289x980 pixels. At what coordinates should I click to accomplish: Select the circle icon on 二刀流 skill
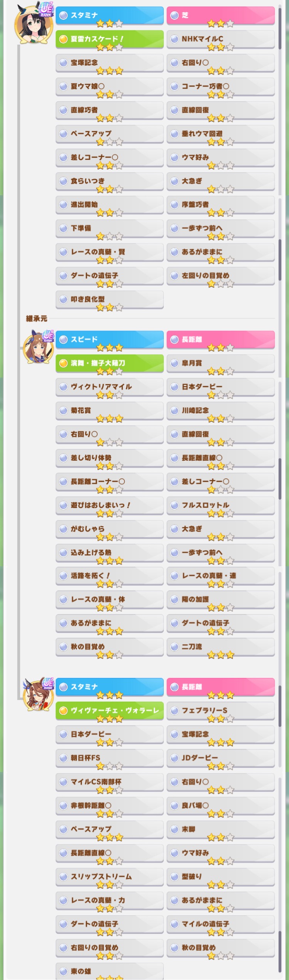point(175,647)
